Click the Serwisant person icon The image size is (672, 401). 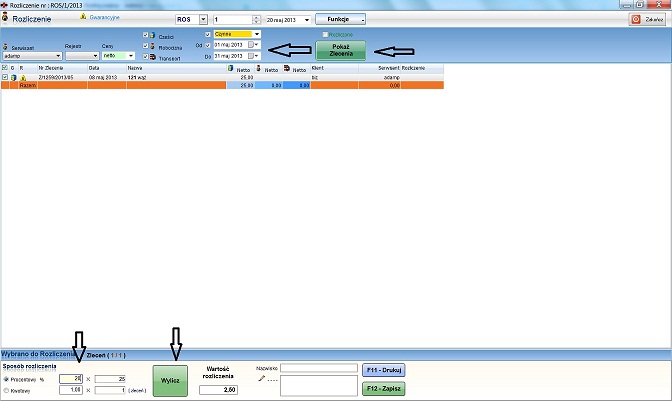coord(6,47)
